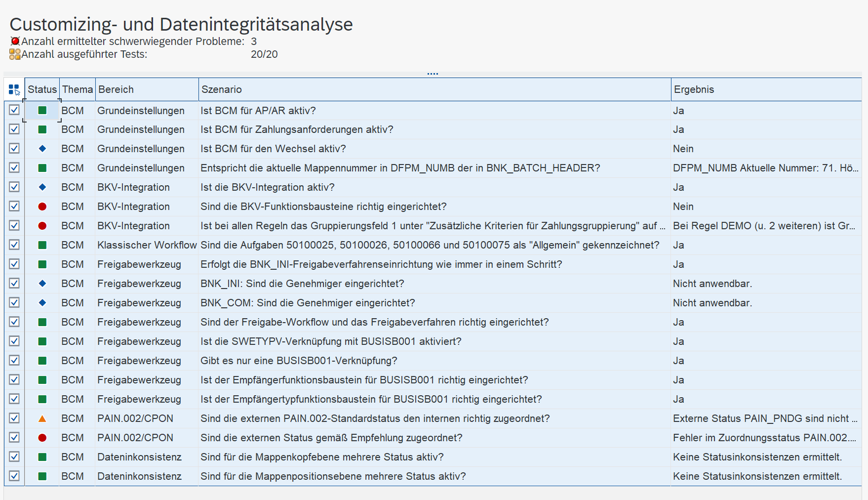Click the Status column header

coord(42,89)
